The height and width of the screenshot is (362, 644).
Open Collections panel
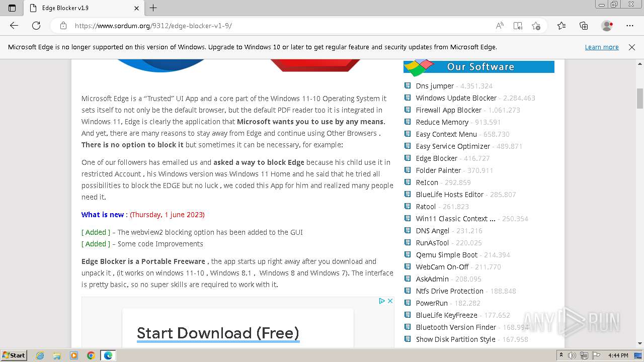pos(584,26)
